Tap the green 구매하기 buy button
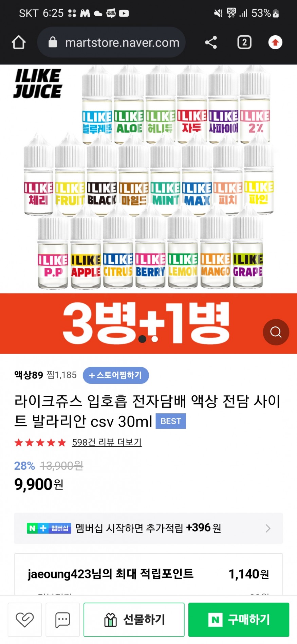Viewport: 297px width, 644px height. tap(239, 620)
